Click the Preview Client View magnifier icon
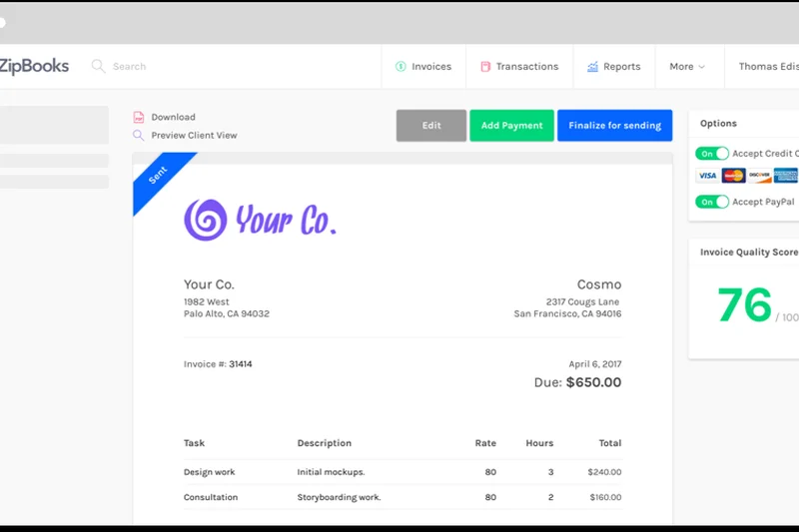This screenshot has width=799, height=532. pos(139,135)
